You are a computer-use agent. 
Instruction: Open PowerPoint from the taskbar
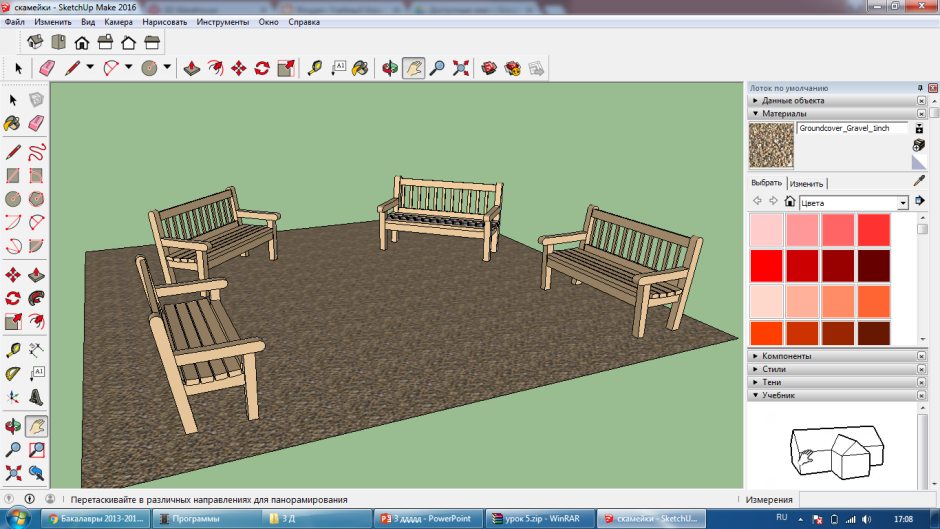coord(429,519)
